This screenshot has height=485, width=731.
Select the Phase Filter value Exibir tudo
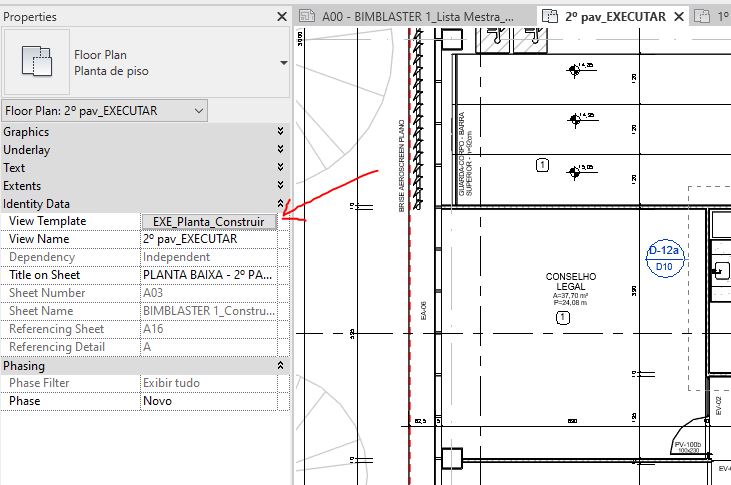click(209, 383)
